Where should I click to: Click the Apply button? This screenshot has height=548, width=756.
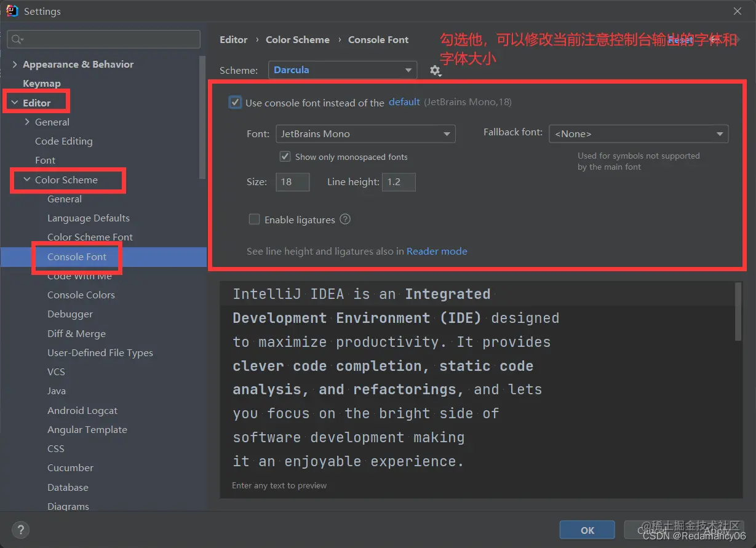[x=716, y=530]
